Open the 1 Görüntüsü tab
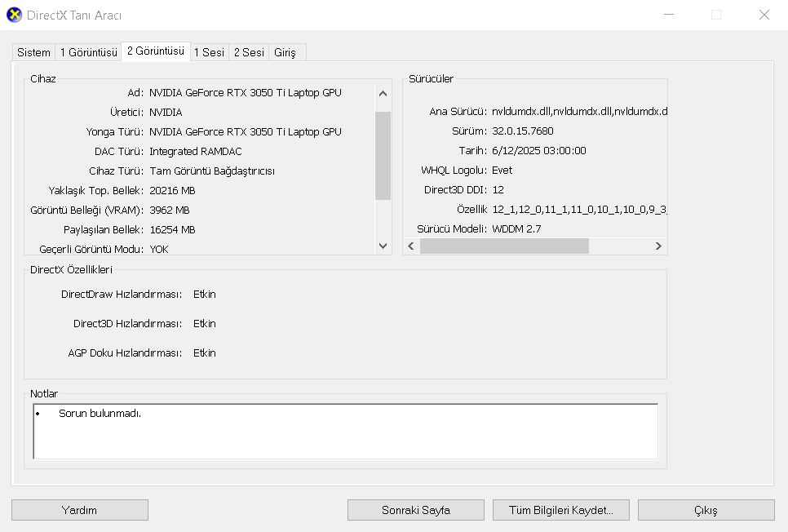The height and width of the screenshot is (532, 788). (x=88, y=52)
